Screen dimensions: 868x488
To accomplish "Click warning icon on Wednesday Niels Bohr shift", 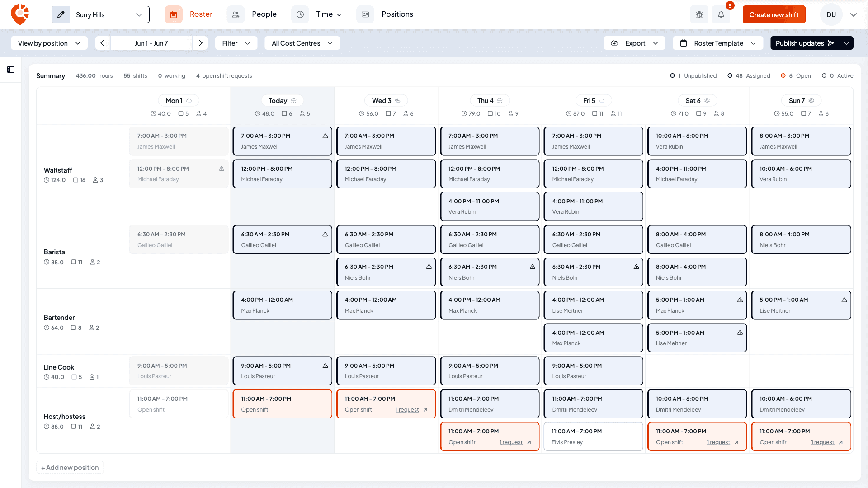I will click(x=429, y=267).
